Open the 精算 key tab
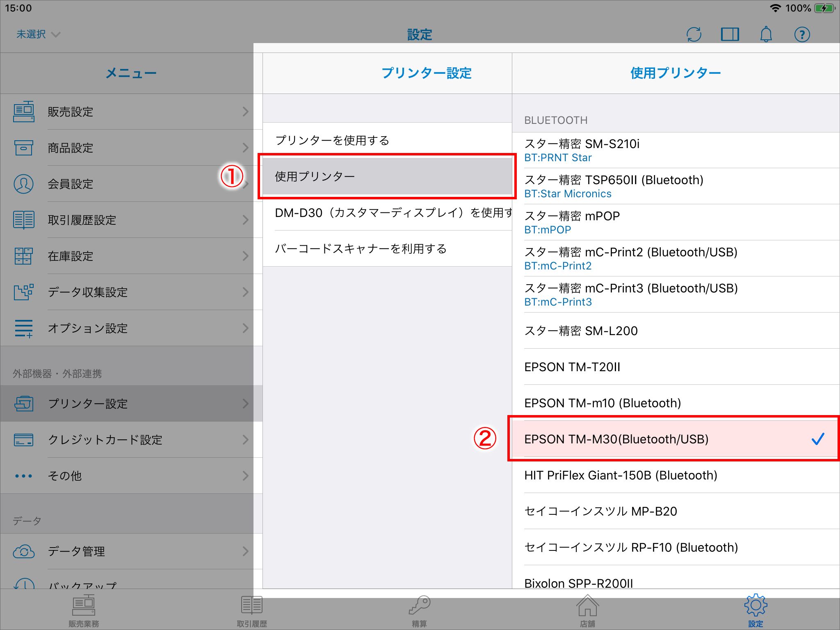840x630 pixels. pos(420,611)
